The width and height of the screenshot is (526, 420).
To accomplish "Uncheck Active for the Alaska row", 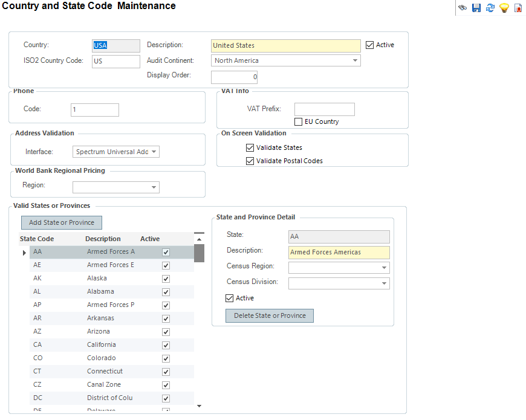I will pyautogui.click(x=166, y=279).
